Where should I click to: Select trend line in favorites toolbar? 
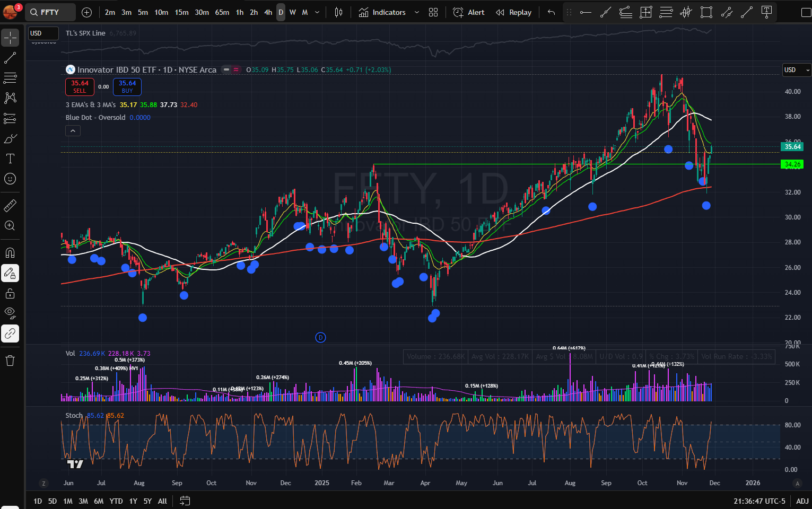tap(606, 12)
